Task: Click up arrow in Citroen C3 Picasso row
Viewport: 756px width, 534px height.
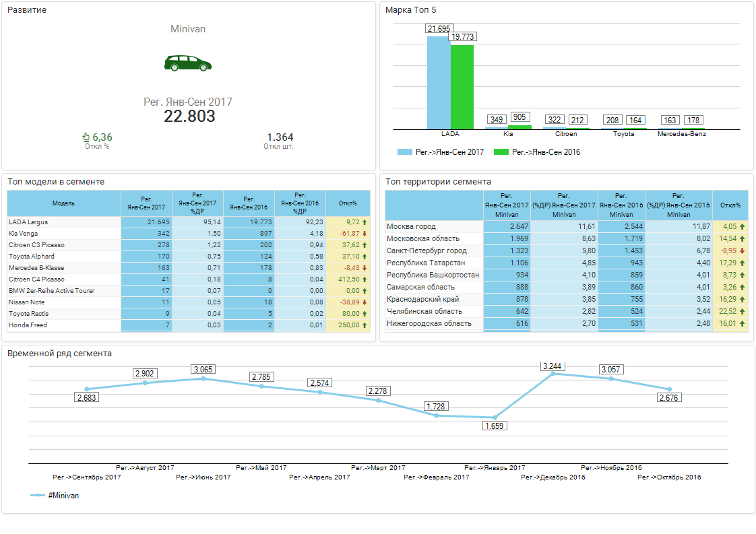Action: (365, 245)
